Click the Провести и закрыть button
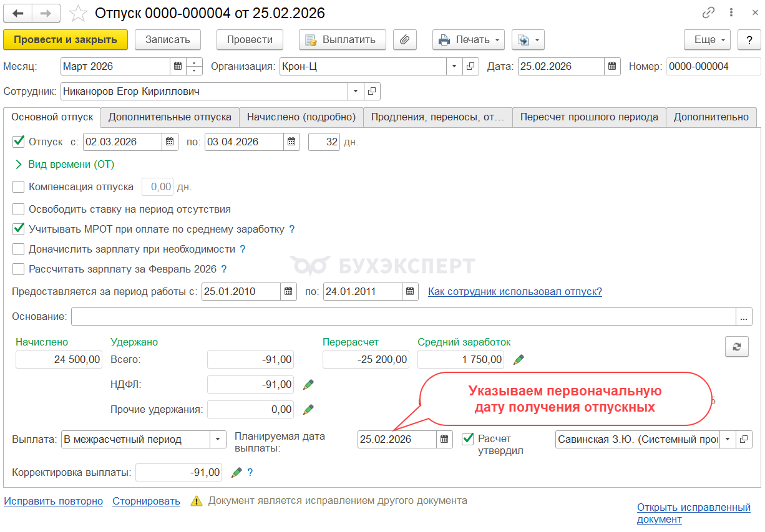The image size is (765, 532). click(x=66, y=40)
